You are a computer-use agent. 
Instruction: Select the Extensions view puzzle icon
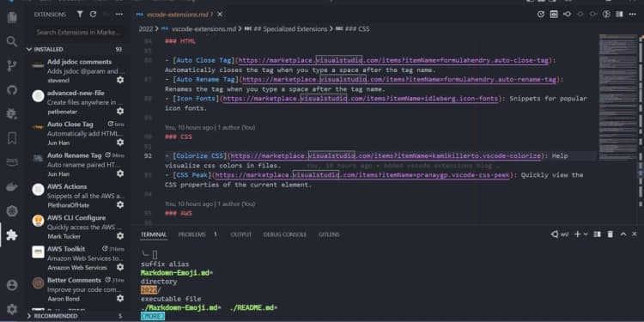(x=12, y=235)
